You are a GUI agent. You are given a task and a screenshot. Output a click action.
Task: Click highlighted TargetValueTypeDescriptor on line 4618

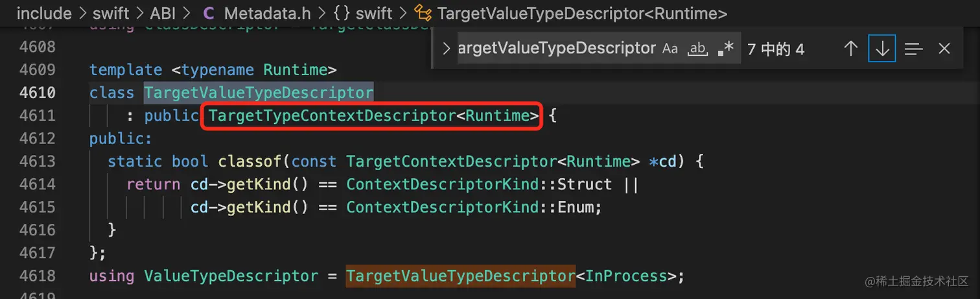[461, 276]
